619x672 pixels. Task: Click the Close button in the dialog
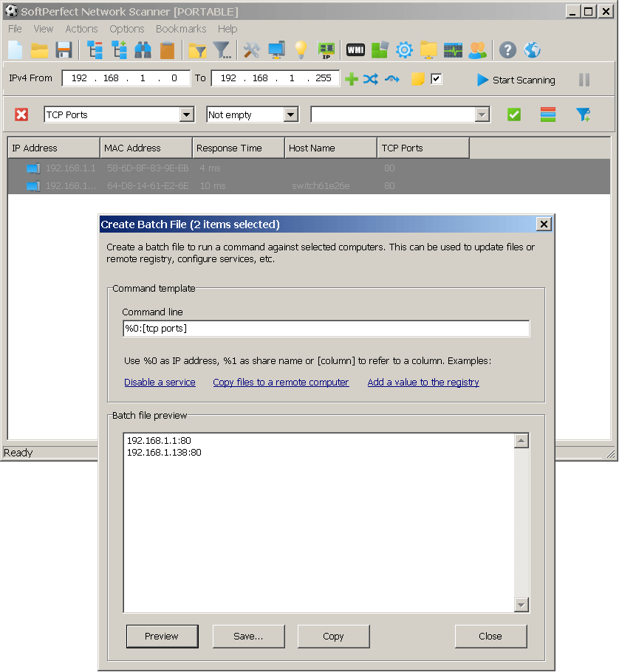490,637
